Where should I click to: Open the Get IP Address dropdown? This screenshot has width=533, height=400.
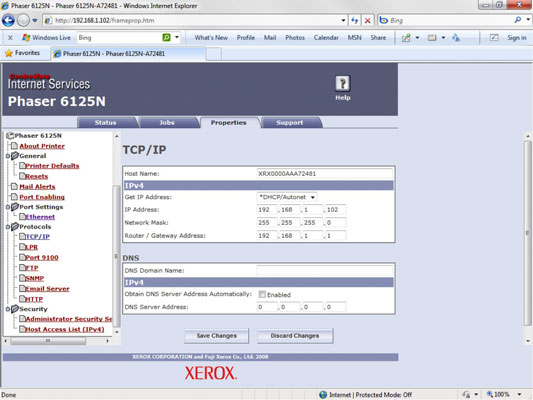[287, 197]
